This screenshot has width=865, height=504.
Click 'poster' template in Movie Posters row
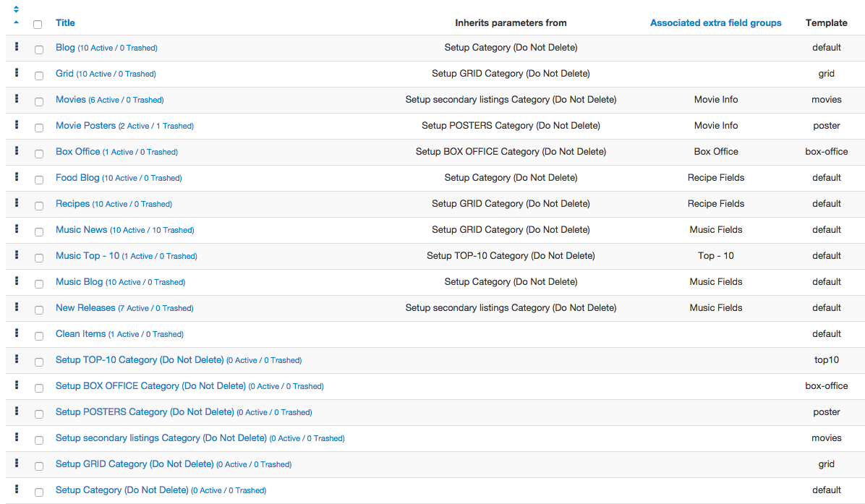point(827,126)
